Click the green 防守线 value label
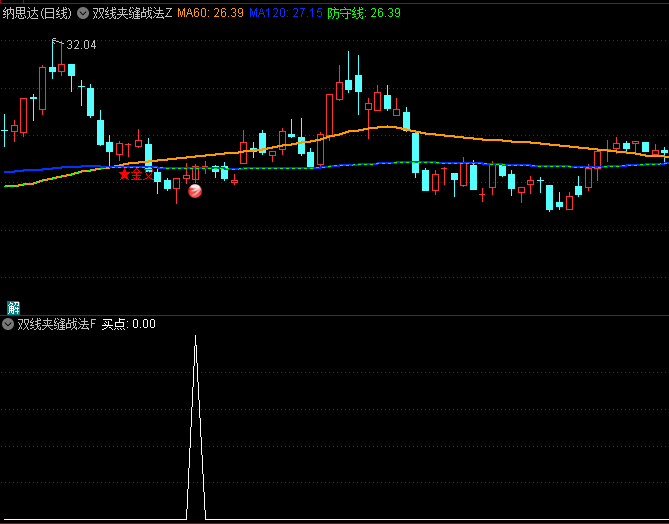The height and width of the screenshot is (524, 669). pyautogui.click(x=364, y=13)
